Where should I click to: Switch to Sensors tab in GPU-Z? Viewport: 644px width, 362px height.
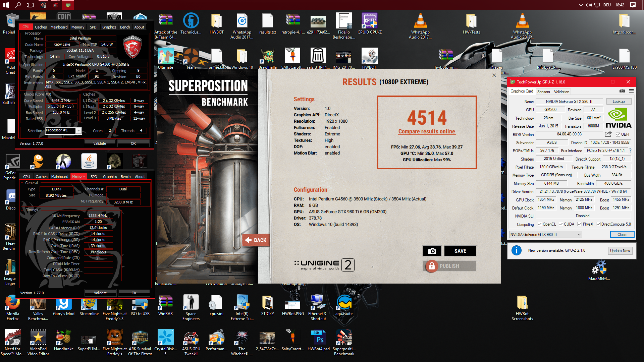tap(543, 92)
